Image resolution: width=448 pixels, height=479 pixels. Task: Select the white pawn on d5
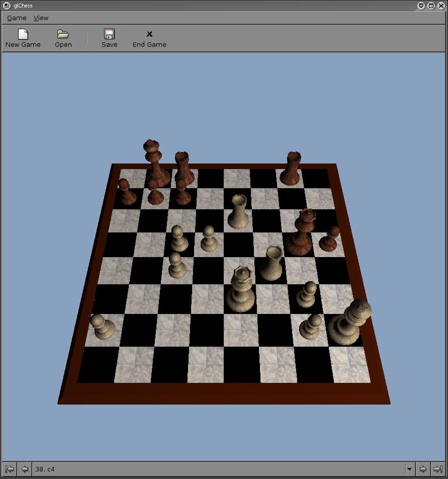tap(209, 238)
